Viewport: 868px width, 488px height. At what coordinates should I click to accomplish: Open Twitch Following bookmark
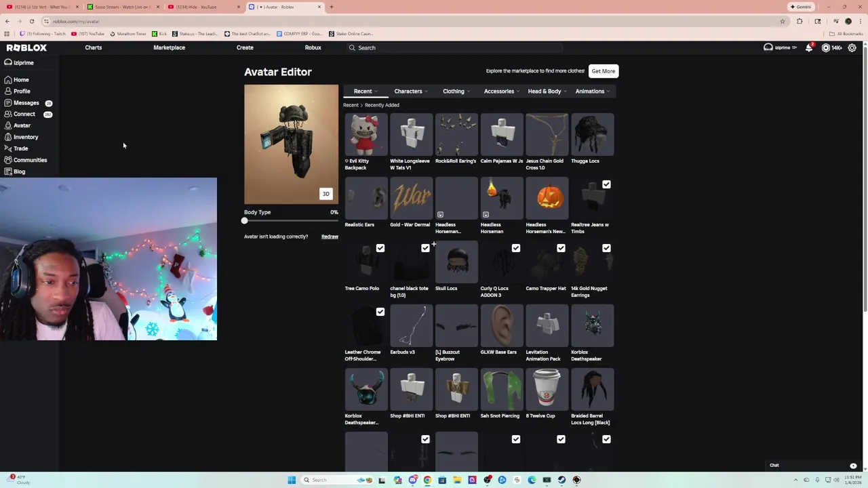(43, 33)
